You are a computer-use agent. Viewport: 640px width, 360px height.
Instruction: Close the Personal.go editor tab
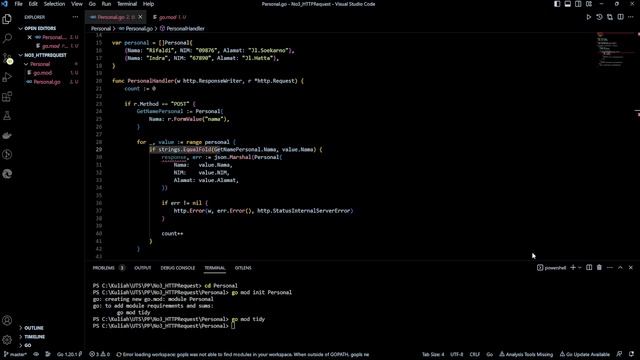140,17
